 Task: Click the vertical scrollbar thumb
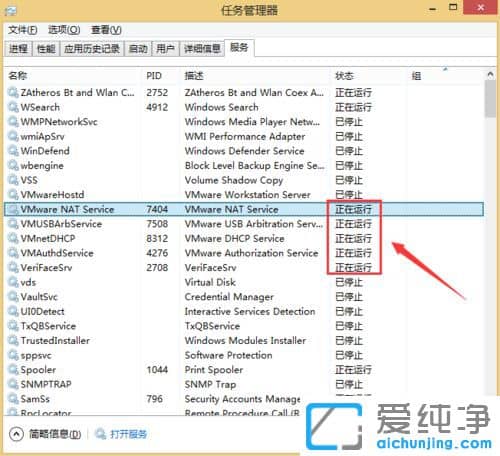click(x=490, y=99)
